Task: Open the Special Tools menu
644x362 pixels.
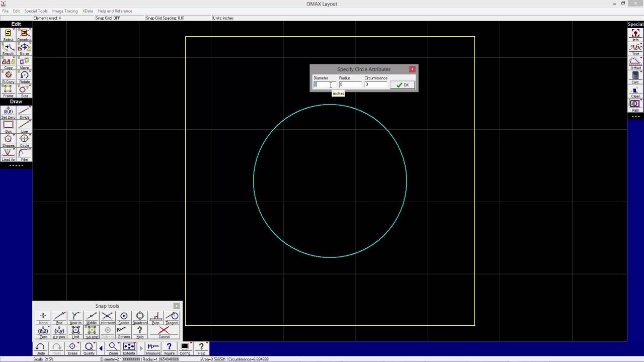Action: (36, 11)
